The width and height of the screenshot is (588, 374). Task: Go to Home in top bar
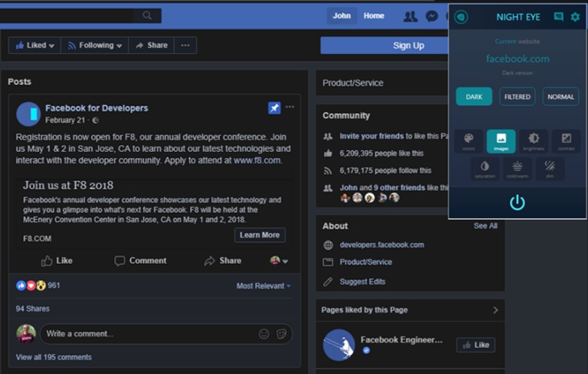[374, 15]
